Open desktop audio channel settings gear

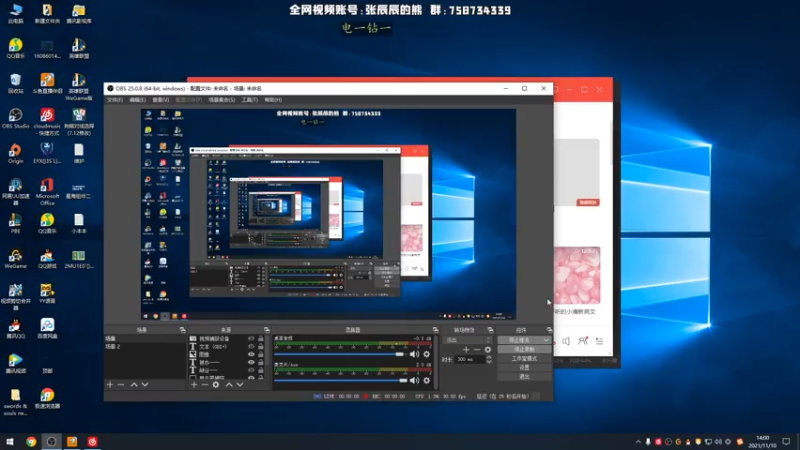point(427,354)
